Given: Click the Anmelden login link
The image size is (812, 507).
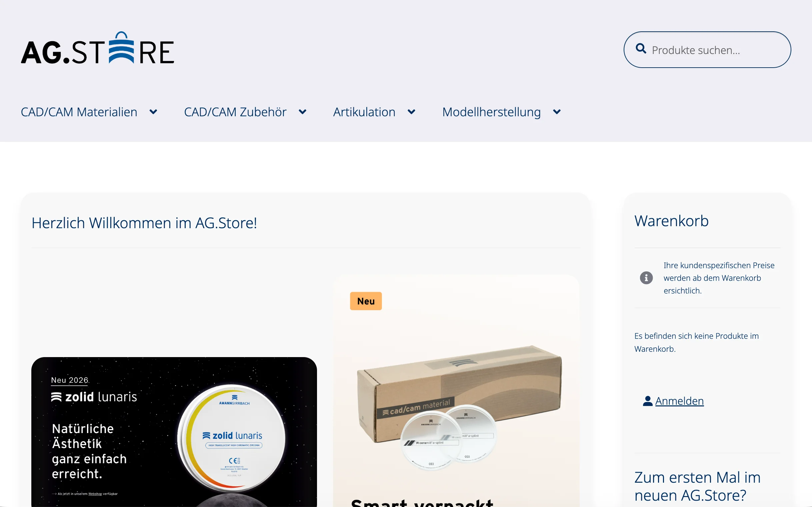Looking at the screenshot, I should tap(679, 401).
